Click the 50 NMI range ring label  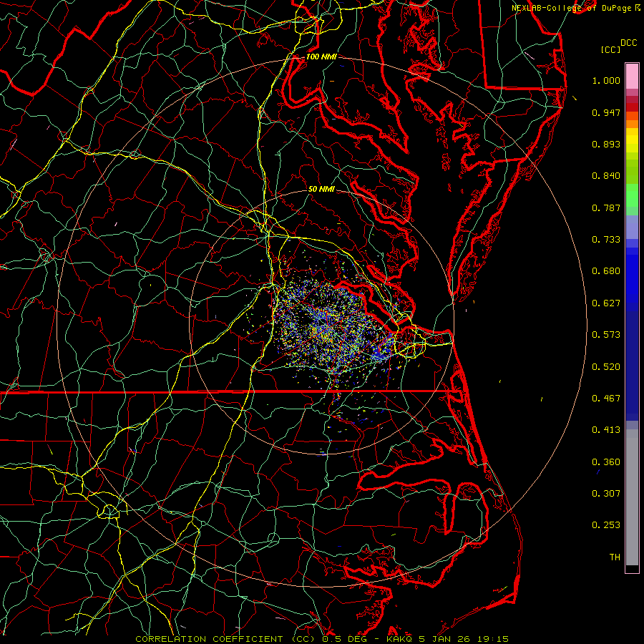tap(321, 189)
